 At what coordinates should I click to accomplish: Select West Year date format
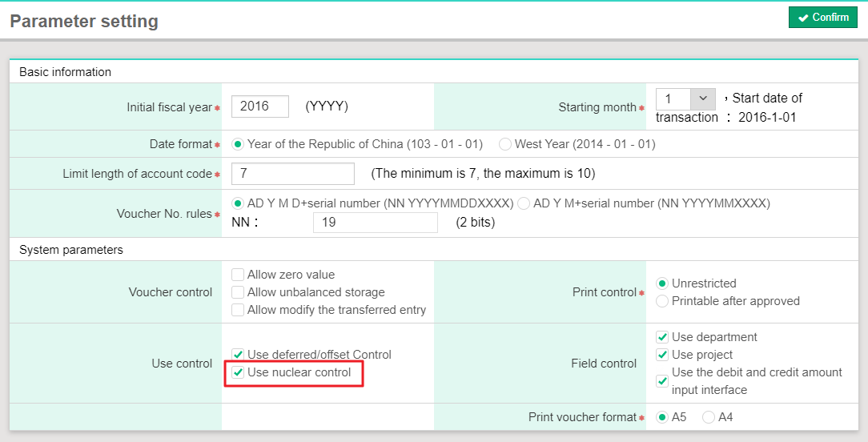coord(505,144)
